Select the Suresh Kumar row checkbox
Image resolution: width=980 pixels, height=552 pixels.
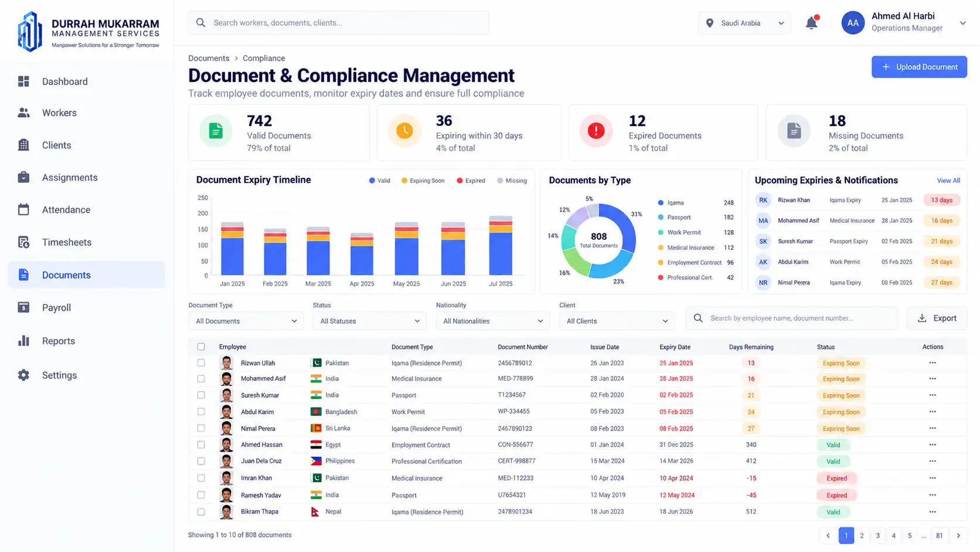(201, 395)
